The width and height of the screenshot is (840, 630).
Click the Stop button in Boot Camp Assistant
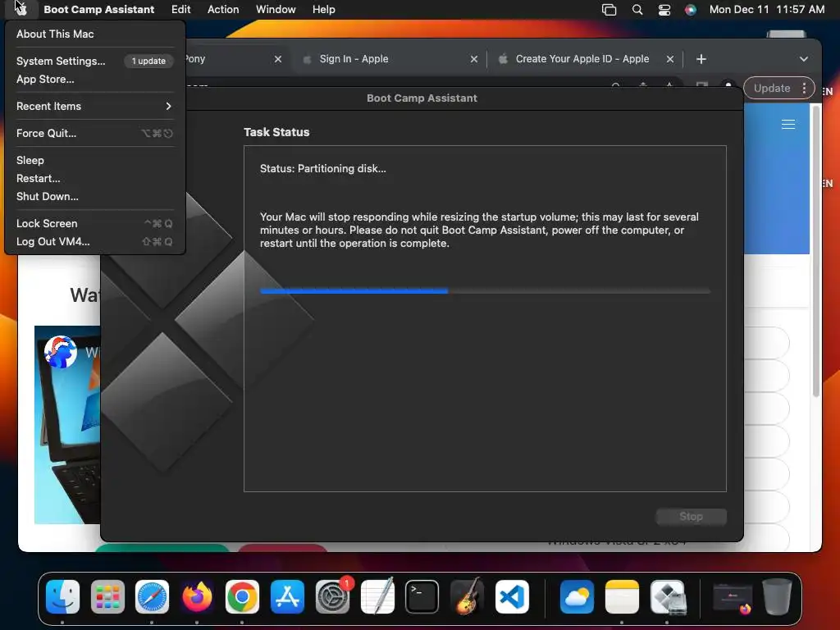point(691,517)
